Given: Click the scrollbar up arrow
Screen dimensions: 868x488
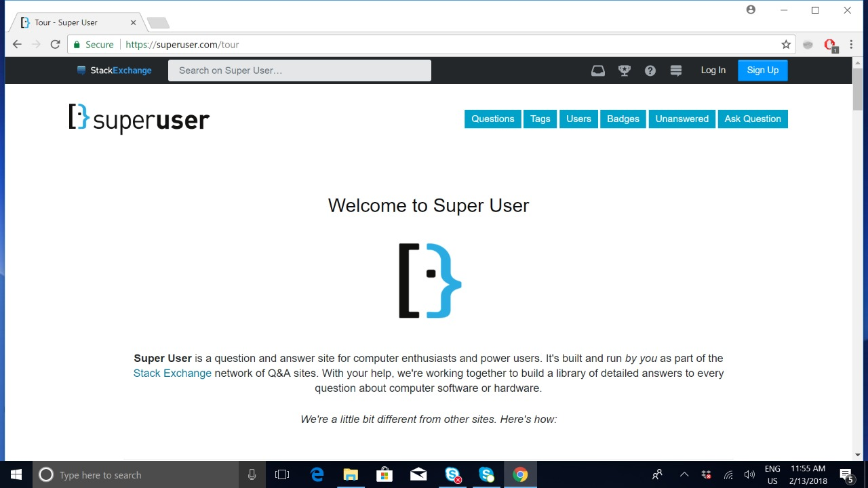Looking at the screenshot, I should point(858,62).
